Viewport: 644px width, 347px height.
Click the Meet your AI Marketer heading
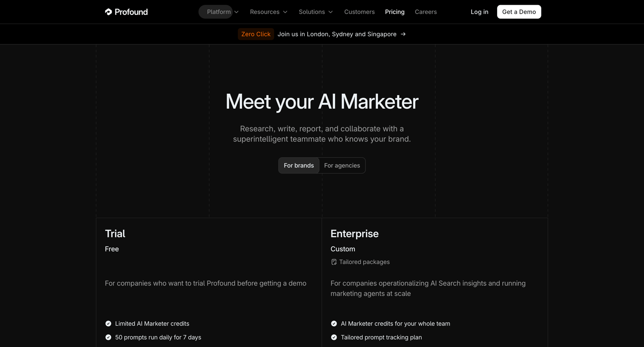[x=322, y=102]
